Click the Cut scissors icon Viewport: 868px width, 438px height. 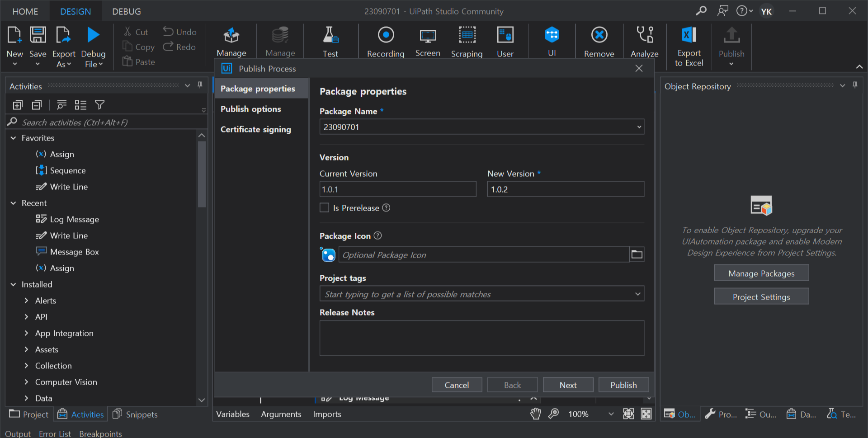click(x=127, y=32)
